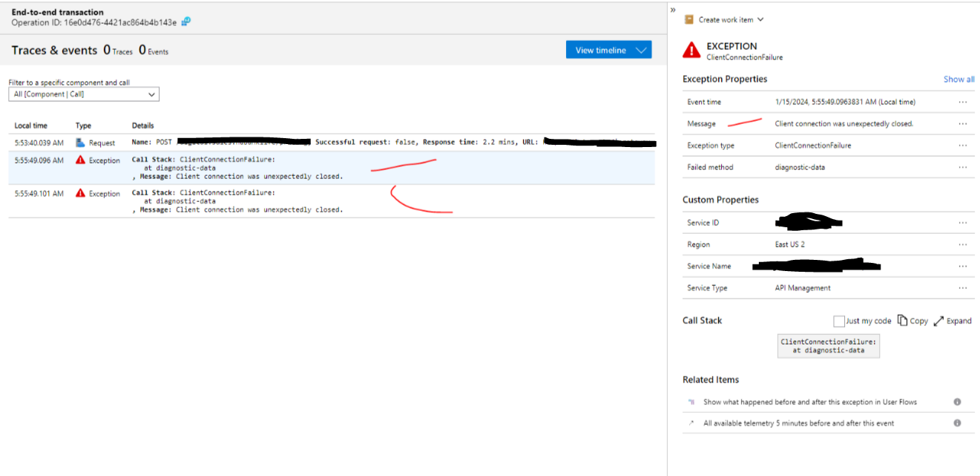The height and width of the screenshot is (476, 980).
Task: Open the ellipsis menu for Event time
Action: pyautogui.click(x=962, y=101)
